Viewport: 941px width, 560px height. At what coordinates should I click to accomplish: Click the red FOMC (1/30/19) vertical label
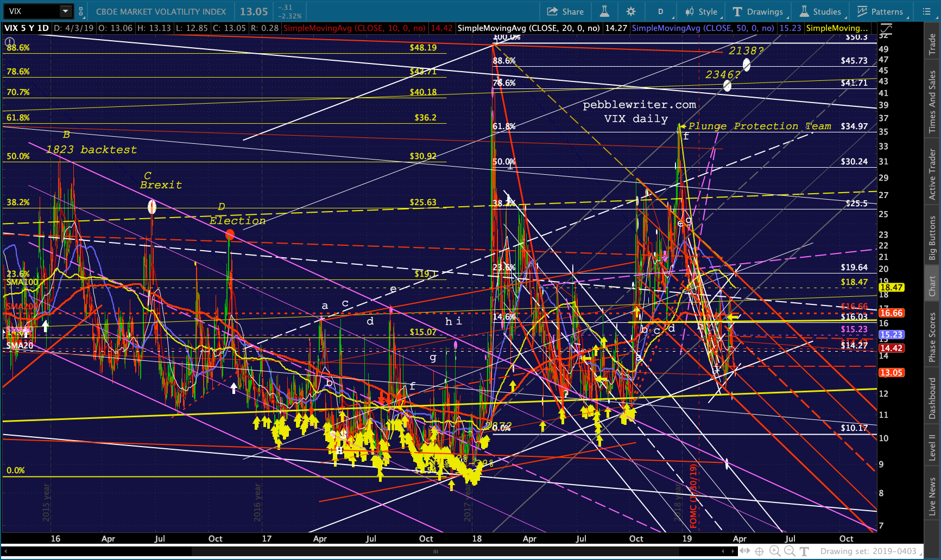point(693,495)
